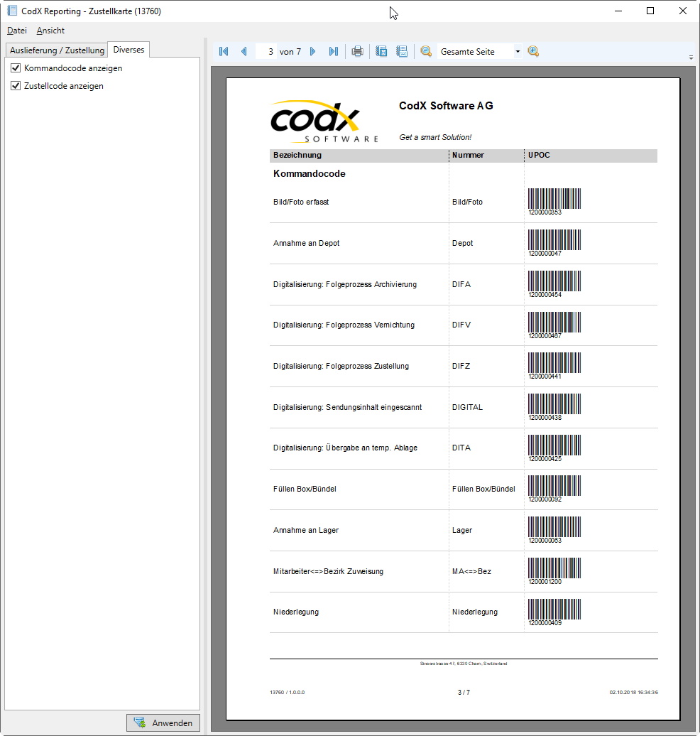Viewport: 700px width, 736px height.
Task: Toggle Zustellcode anzeigen checkbox
Action: coord(16,86)
